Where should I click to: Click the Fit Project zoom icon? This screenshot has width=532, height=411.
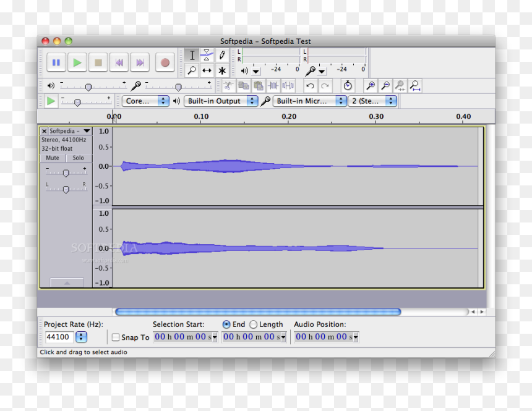[415, 86]
